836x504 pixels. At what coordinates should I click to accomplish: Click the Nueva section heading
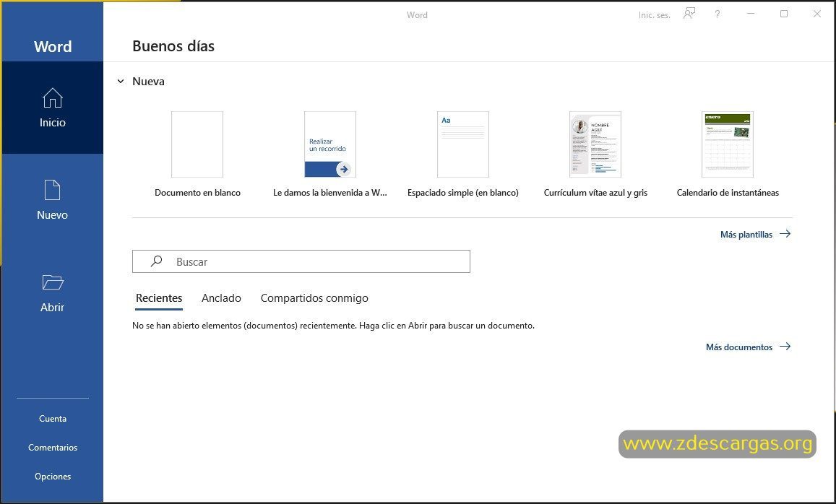(x=148, y=82)
